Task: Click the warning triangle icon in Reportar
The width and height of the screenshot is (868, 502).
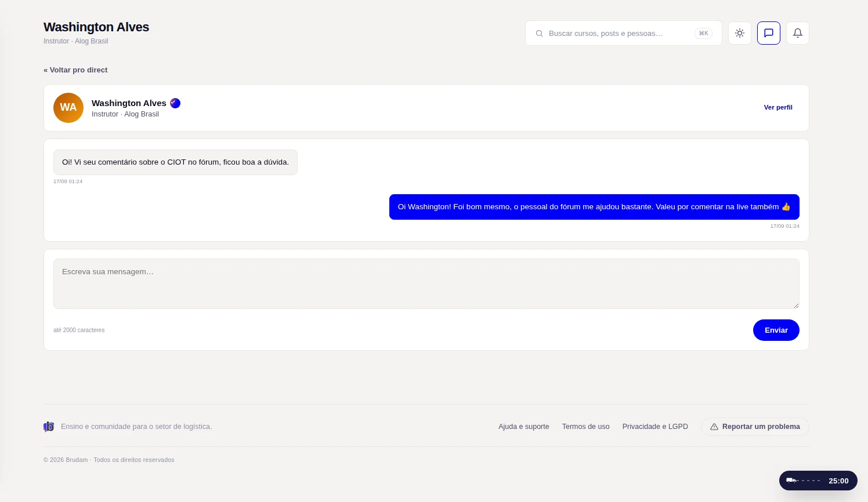Action: click(714, 427)
